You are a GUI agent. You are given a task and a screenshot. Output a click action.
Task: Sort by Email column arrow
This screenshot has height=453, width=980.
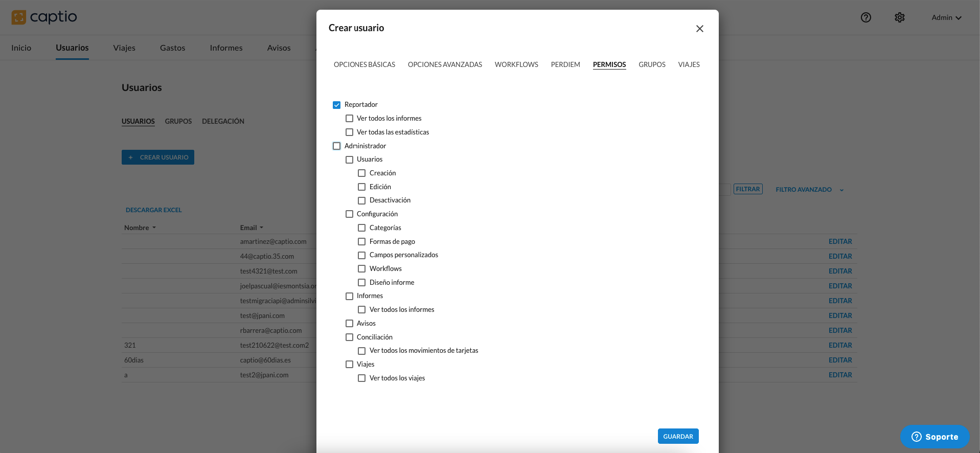click(261, 228)
